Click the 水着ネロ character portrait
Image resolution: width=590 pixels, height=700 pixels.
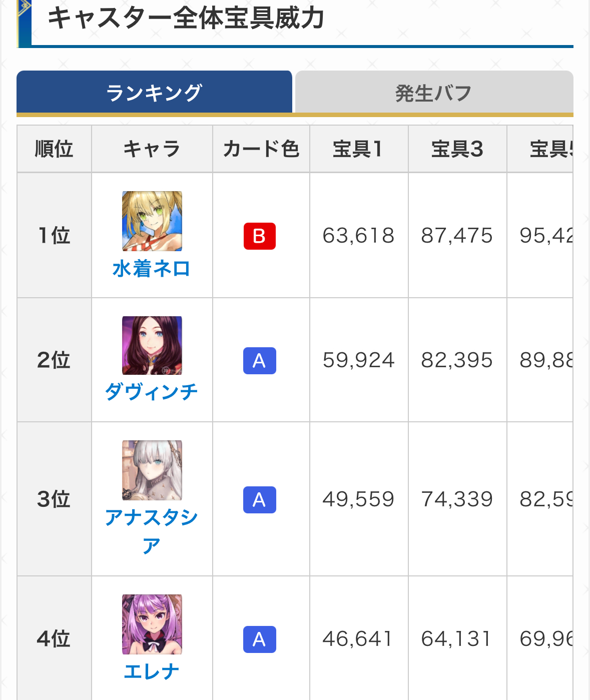point(152,221)
